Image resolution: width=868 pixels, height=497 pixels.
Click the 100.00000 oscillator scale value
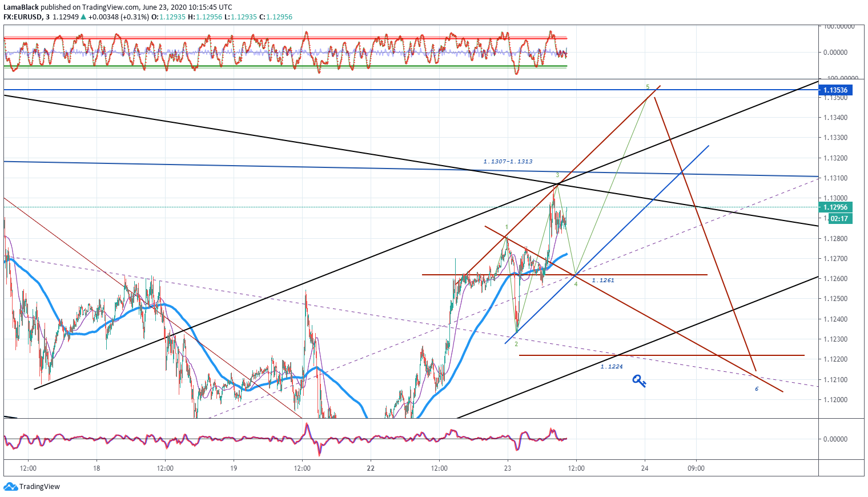coord(839,26)
